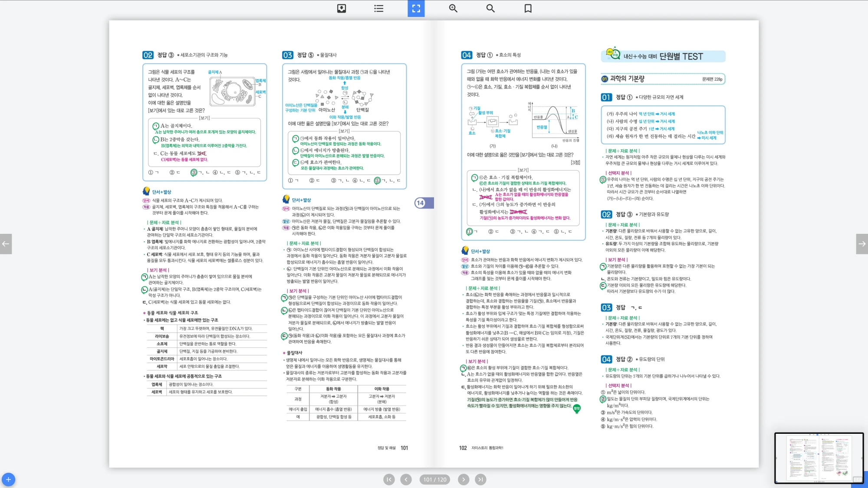
Task: Go to previous spread via left arrow
Action: [6, 244]
